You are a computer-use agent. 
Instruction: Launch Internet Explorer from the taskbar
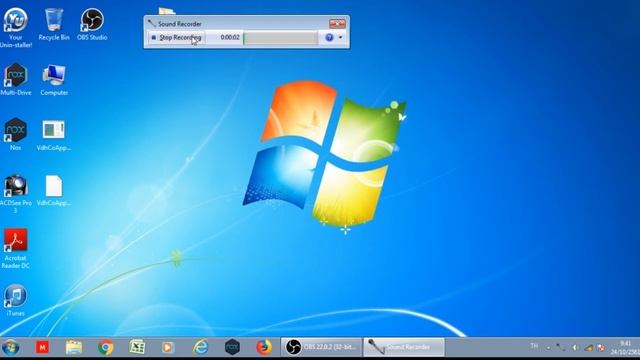point(200,347)
